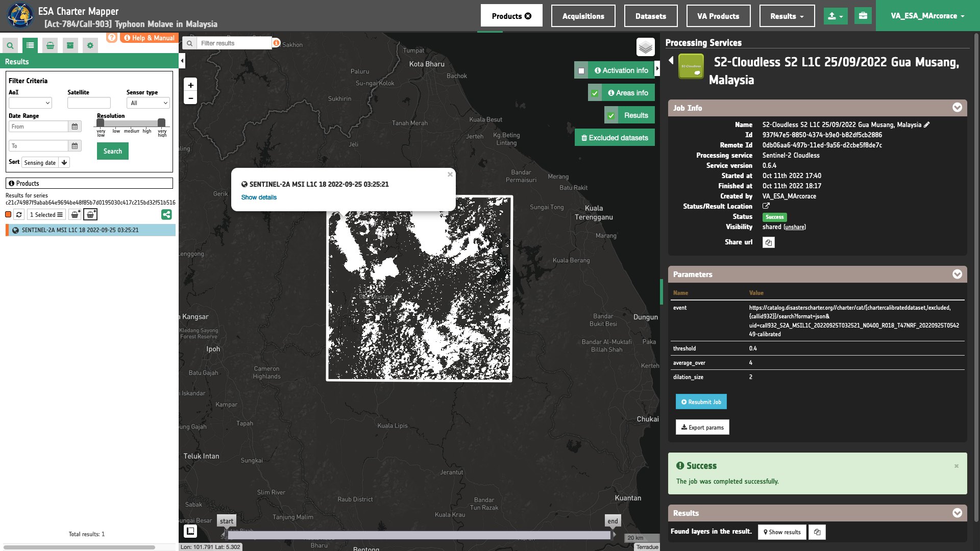Collapse the Job Info section
The image size is (980, 551).
957,108
